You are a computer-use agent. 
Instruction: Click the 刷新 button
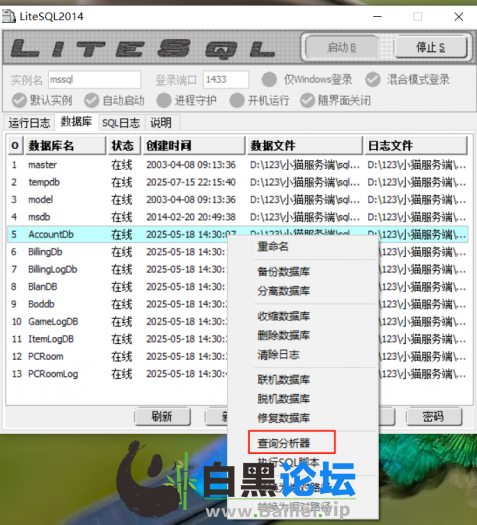(x=162, y=417)
